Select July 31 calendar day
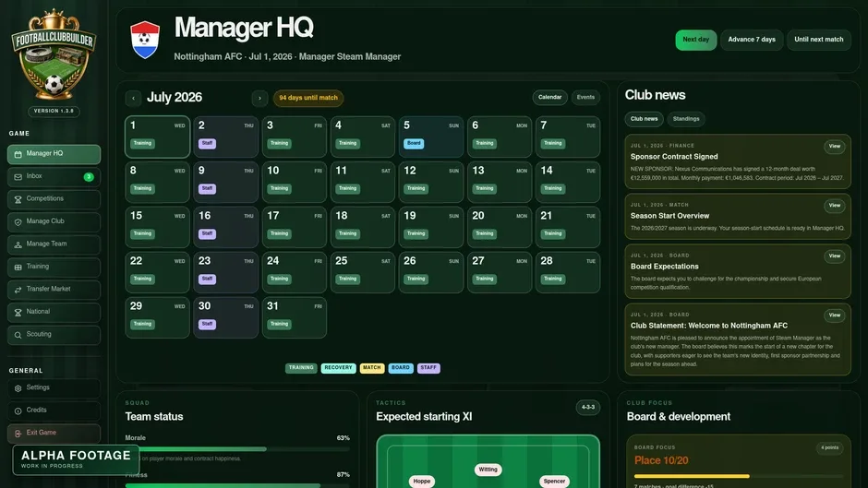Image resolution: width=868 pixels, height=488 pixels. (294, 317)
